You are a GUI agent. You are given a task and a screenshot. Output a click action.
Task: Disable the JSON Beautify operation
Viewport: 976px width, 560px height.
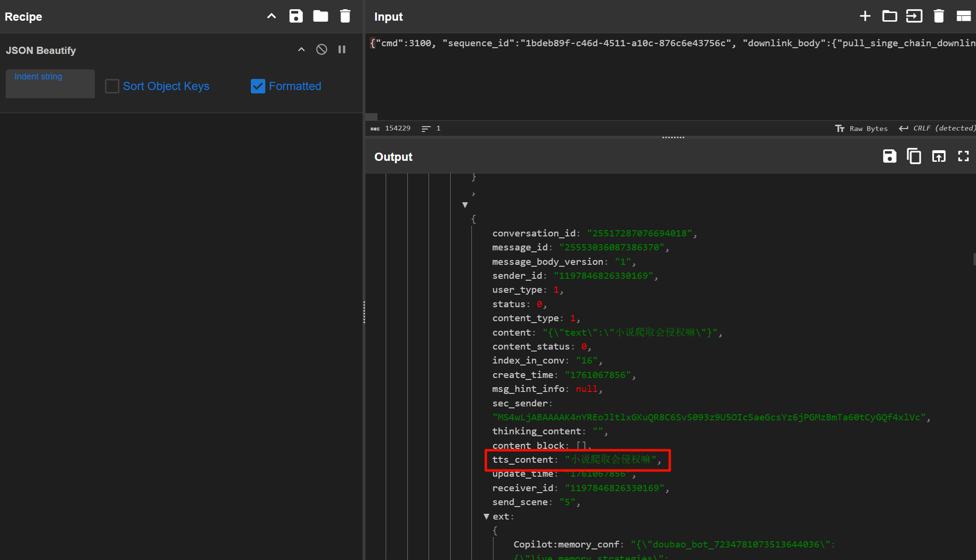click(321, 50)
